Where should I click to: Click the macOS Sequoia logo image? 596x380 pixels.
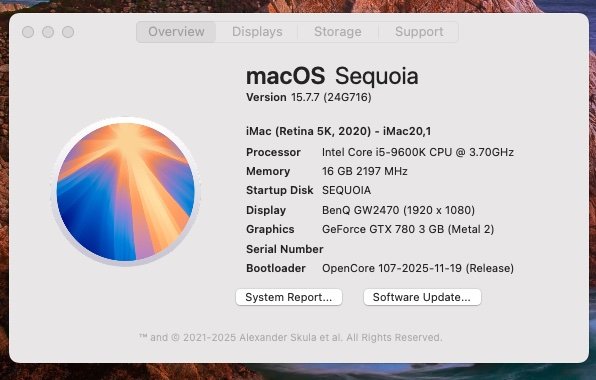pos(126,192)
